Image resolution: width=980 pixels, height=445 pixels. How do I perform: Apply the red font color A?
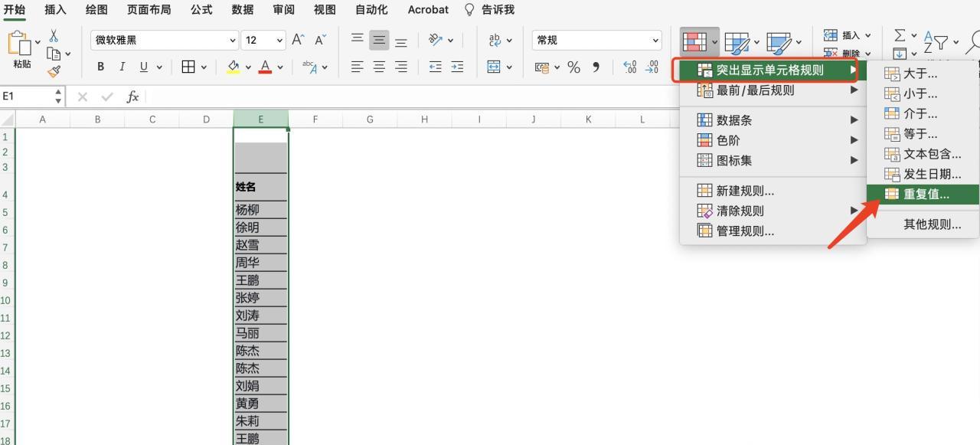265,67
